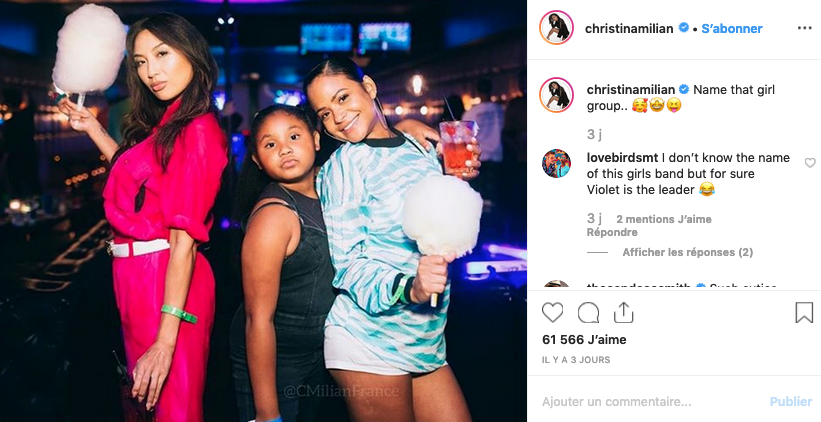Click the post photo of three people

tap(263, 211)
